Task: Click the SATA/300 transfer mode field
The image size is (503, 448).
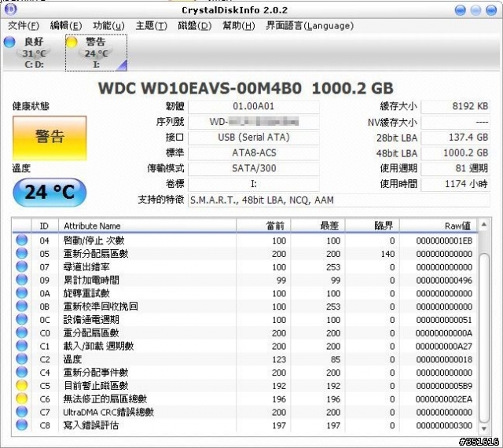Action: point(253,168)
